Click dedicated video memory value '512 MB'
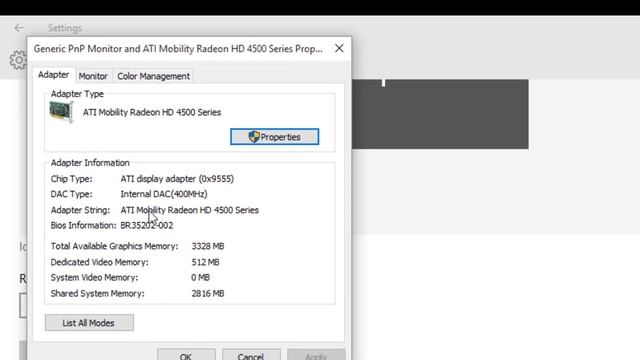Screen dimensions: 640x360 (x=205, y=262)
